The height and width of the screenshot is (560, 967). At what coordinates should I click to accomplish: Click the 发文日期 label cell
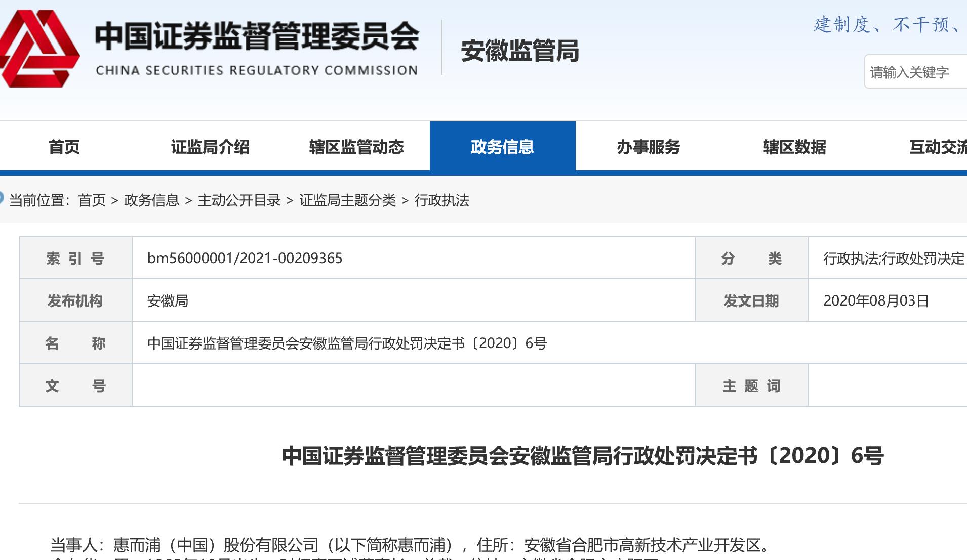tap(751, 301)
